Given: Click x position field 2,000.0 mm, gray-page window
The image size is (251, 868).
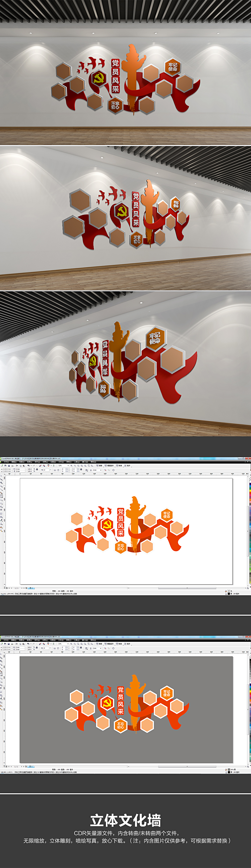Looking at the screenshot, I should point(7,647).
